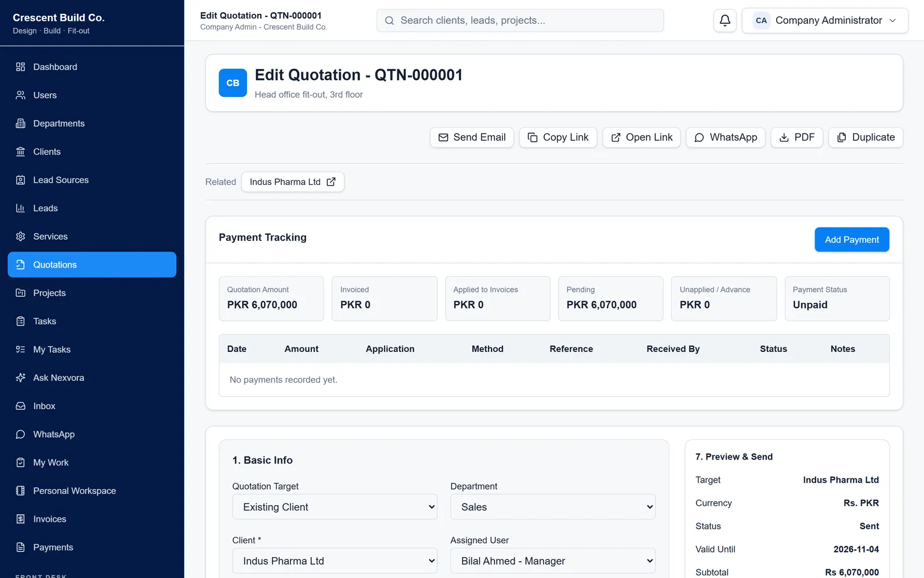Click Open Link button

pyautogui.click(x=642, y=138)
